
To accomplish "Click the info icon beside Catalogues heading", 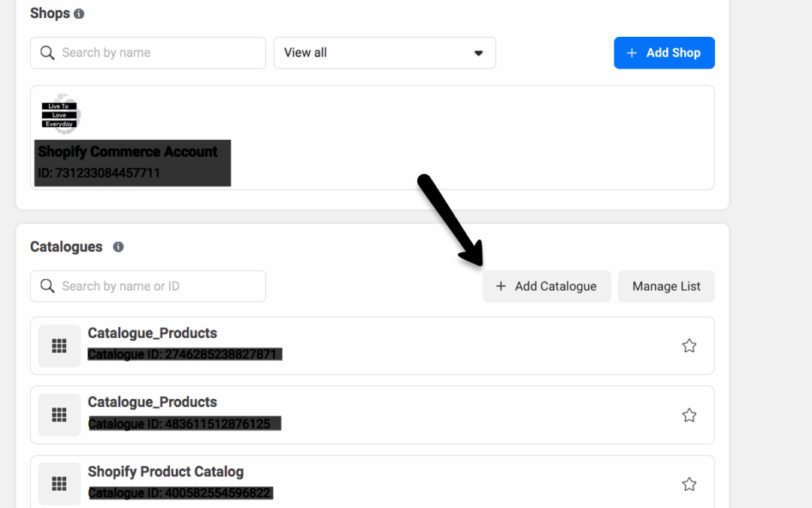I will click(x=118, y=247).
